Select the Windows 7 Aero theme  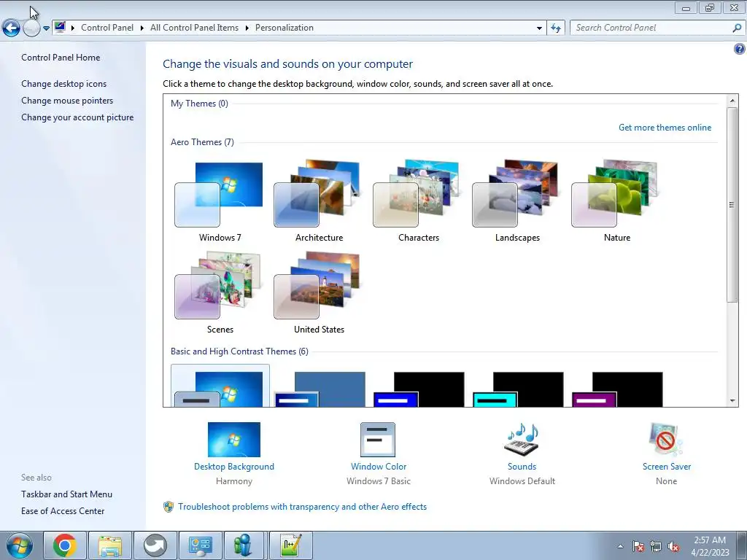(x=220, y=201)
